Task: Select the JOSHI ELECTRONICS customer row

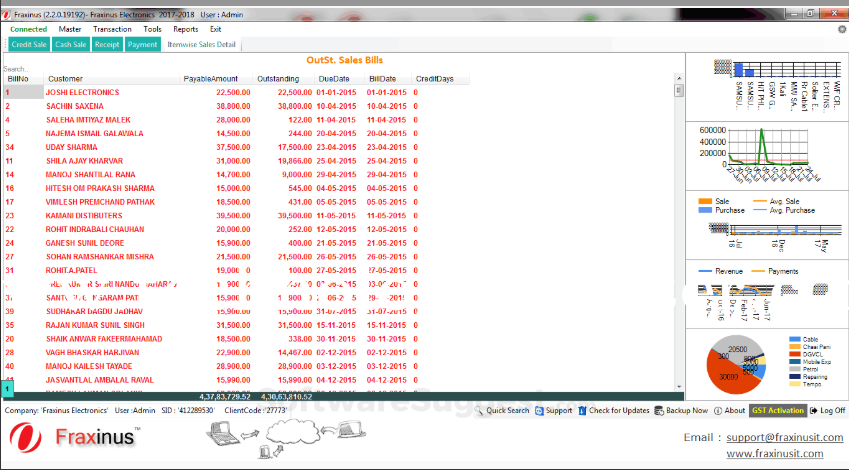Action: pyautogui.click(x=236, y=93)
